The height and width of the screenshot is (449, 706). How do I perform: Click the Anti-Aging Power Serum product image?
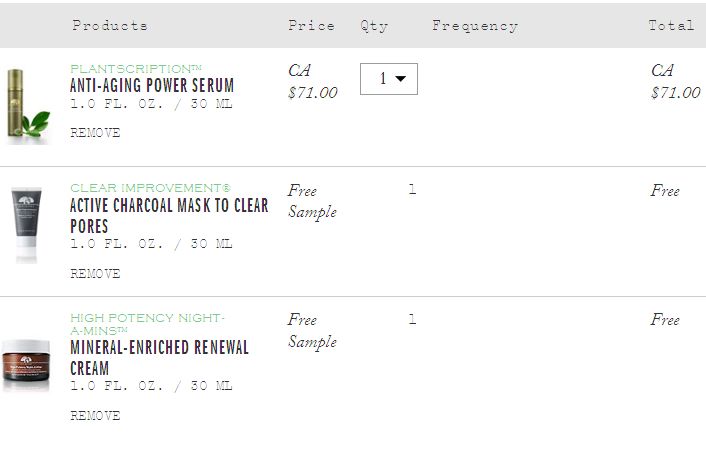click(x=27, y=106)
